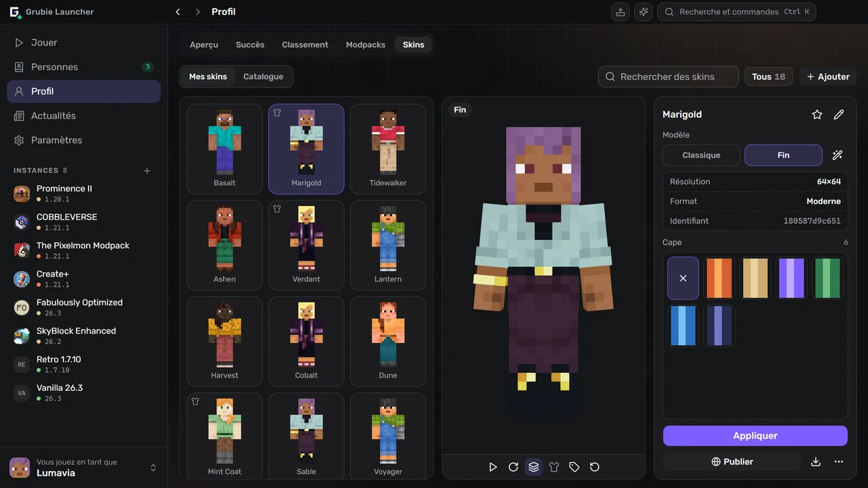Click the Rechercher des skins field
This screenshot has height=488, width=868.
click(669, 77)
